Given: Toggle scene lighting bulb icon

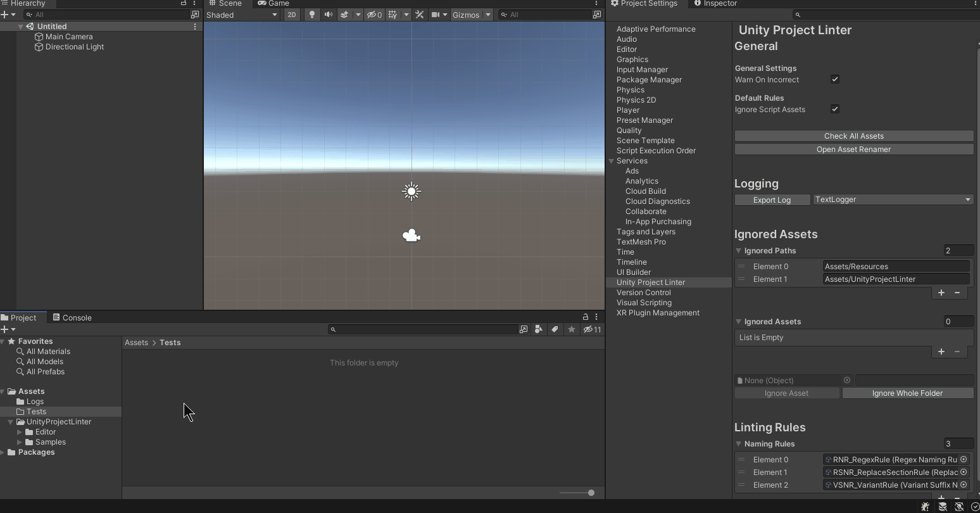Looking at the screenshot, I should (312, 15).
